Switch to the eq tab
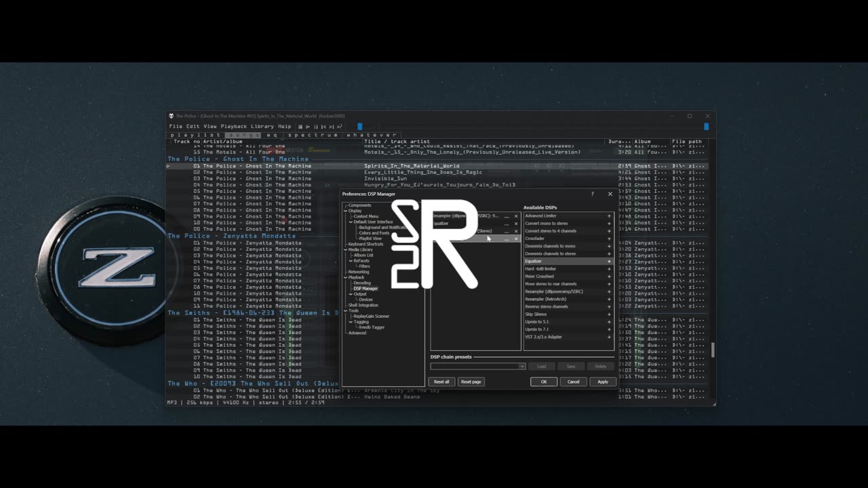The width and height of the screenshot is (868, 488). point(272,135)
